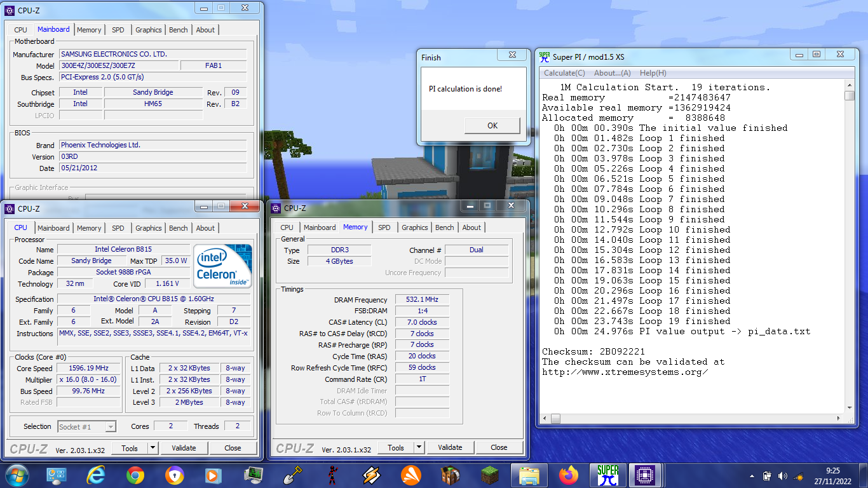Click the 300E4Z/300E5Z/300E7Z model field
Image resolution: width=868 pixels, height=488 pixels.
[x=119, y=65]
